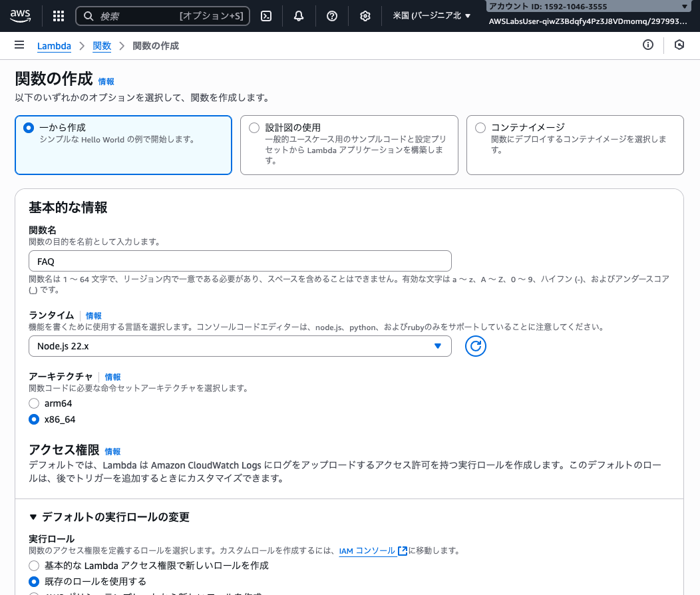Open 情報 link next to アーキテクチャ
Screen dimensions: 700x595
pyautogui.click(x=112, y=377)
